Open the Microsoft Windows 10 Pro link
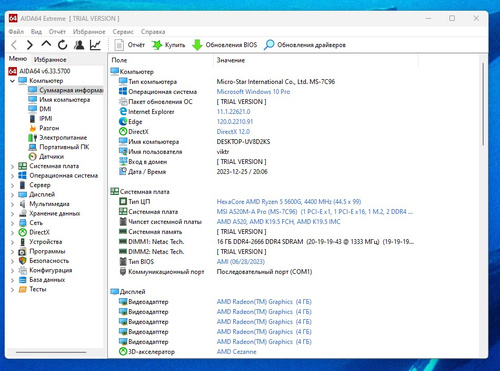The image size is (500, 371). point(253,92)
